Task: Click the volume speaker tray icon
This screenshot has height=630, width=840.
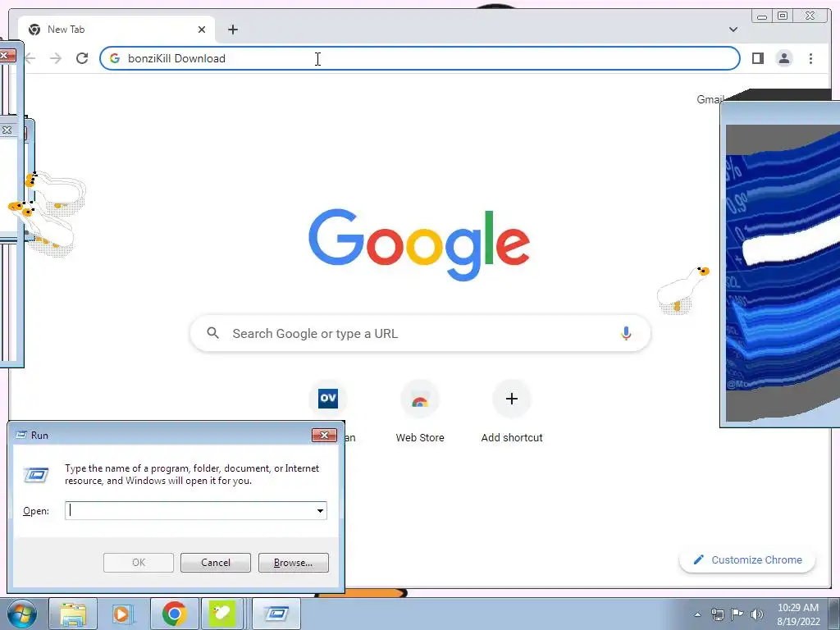Action: pos(756,614)
